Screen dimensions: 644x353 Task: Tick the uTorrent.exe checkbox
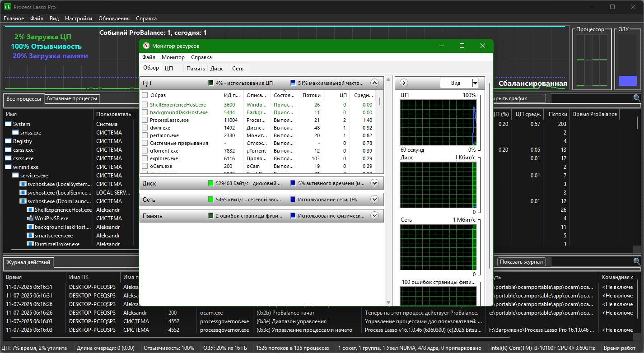[x=145, y=151]
